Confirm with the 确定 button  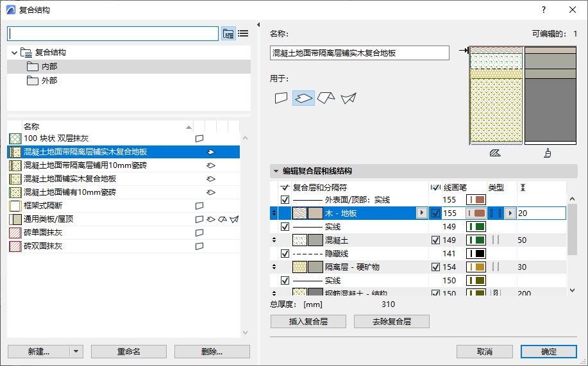click(549, 352)
